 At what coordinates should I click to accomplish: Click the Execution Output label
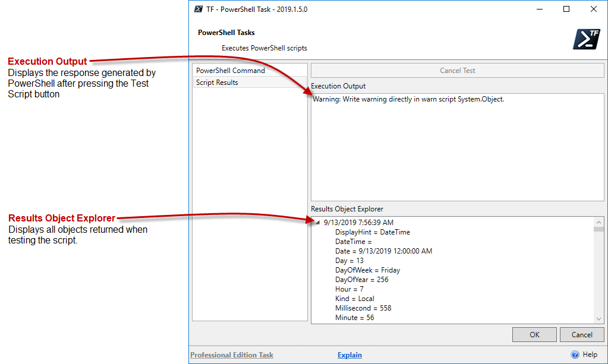[x=338, y=86]
